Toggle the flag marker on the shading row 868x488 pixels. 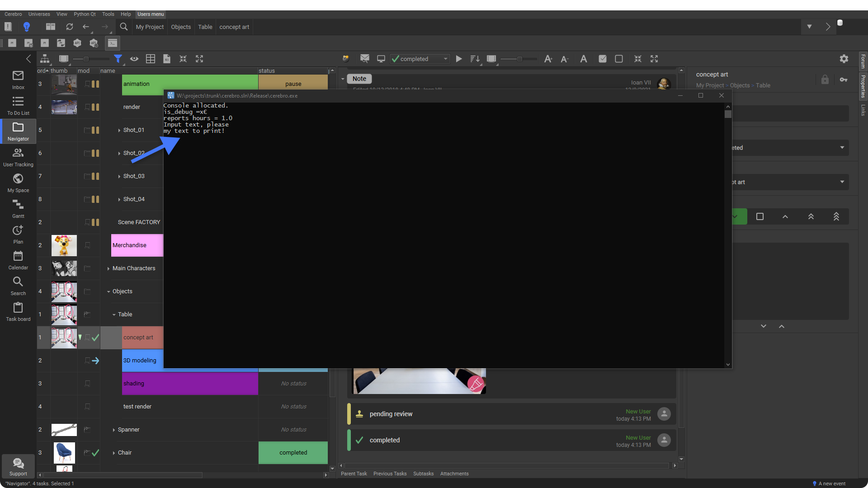pos(88,384)
